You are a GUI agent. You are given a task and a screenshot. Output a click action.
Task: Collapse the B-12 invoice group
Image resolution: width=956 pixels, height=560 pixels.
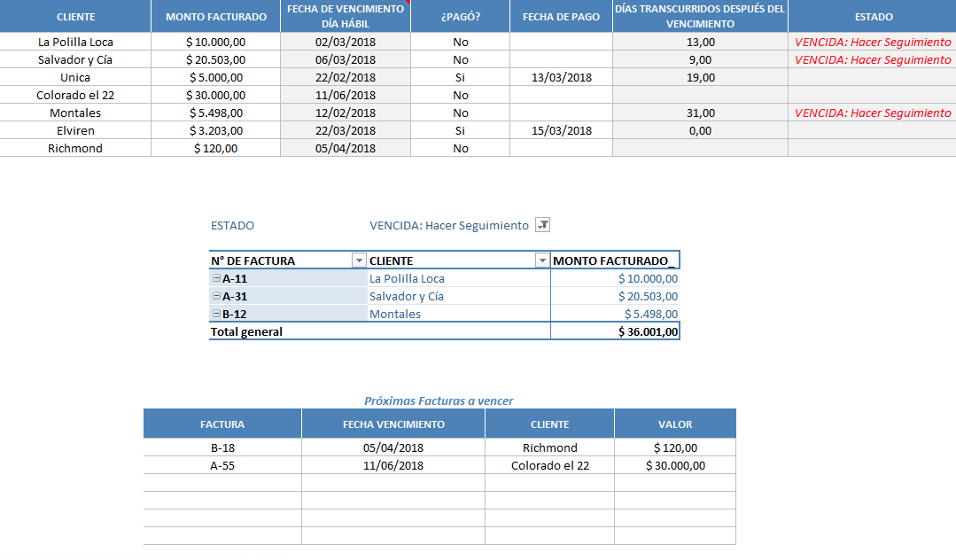point(214,313)
